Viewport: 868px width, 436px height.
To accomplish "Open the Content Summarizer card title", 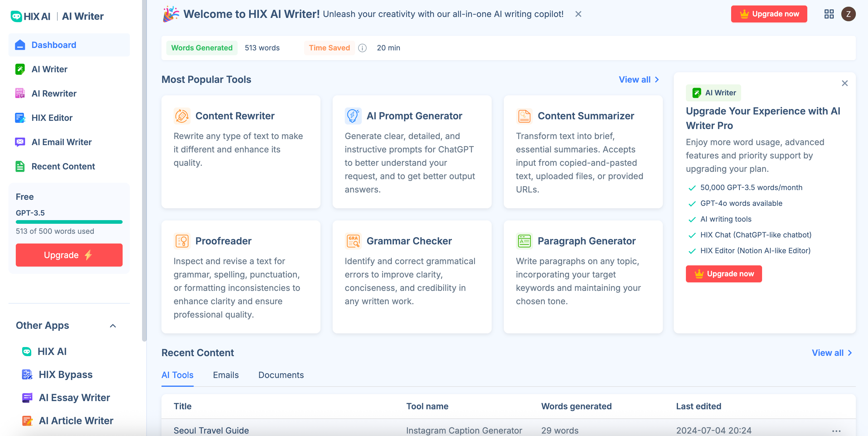I will click(x=586, y=116).
